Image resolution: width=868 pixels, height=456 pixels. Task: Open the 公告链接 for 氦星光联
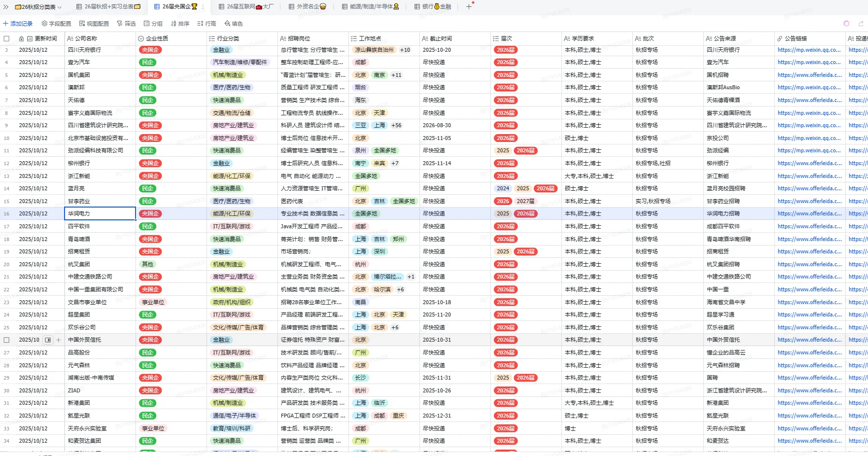(x=810, y=416)
